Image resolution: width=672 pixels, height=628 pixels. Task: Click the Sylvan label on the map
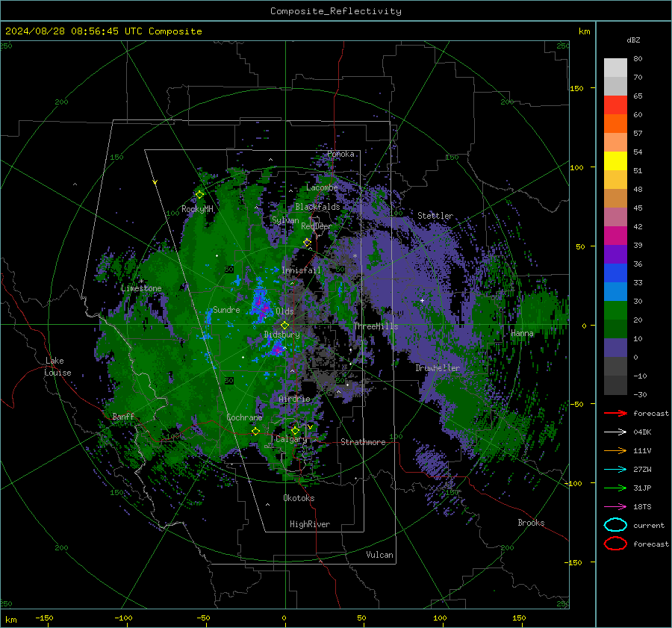click(285, 220)
